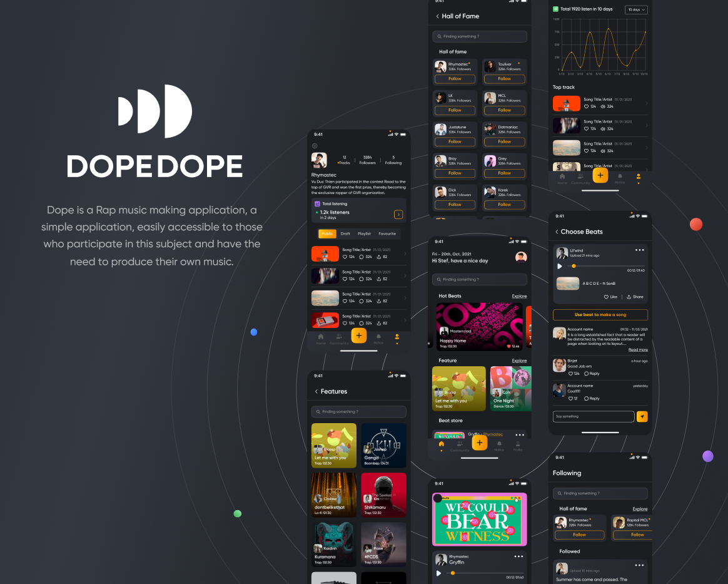Open three-dot menu on Lil'wind beat post
Image resolution: width=728 pixels, height=584 pixels.
(639, 250)
